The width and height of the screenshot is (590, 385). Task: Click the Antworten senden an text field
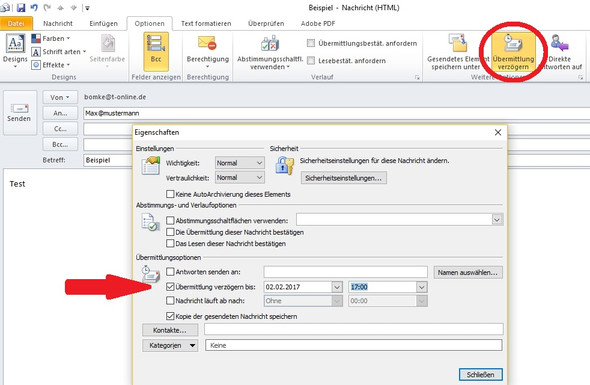[345, 272]
